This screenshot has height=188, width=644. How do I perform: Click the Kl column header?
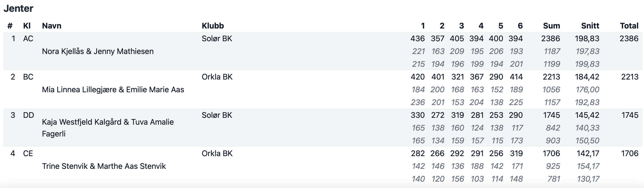[x=27, y=26]
